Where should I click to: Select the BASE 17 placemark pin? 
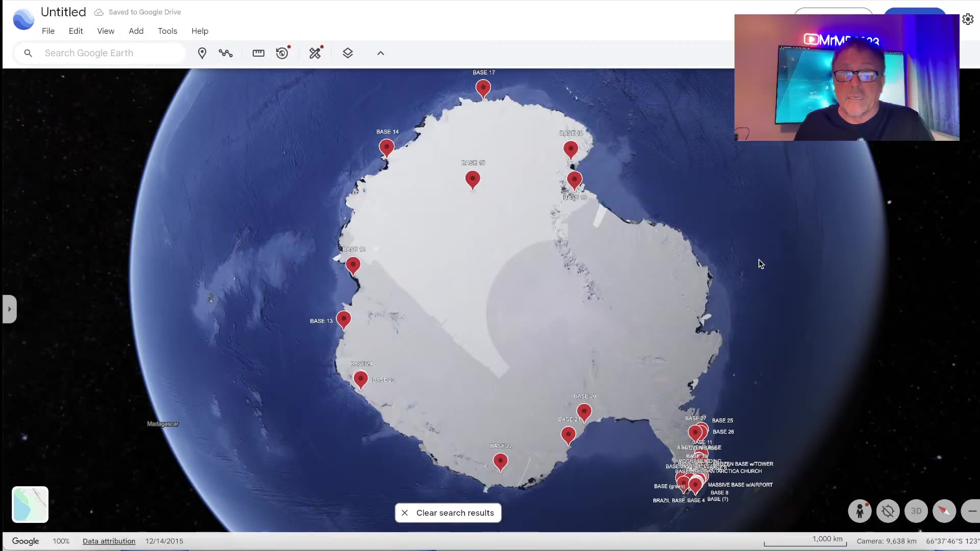[x=483, y=89]
